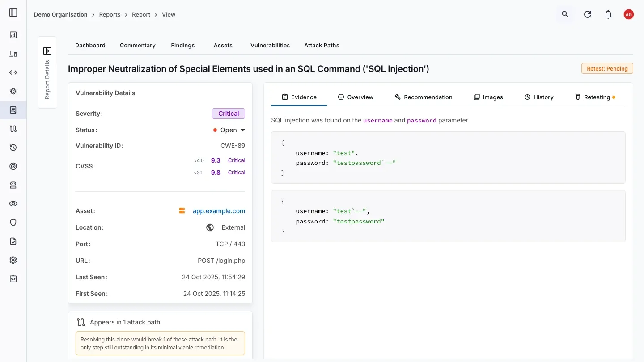Click the POST /login.php URL value
This screenshot has width=644, height=362.
click(221, 261)
